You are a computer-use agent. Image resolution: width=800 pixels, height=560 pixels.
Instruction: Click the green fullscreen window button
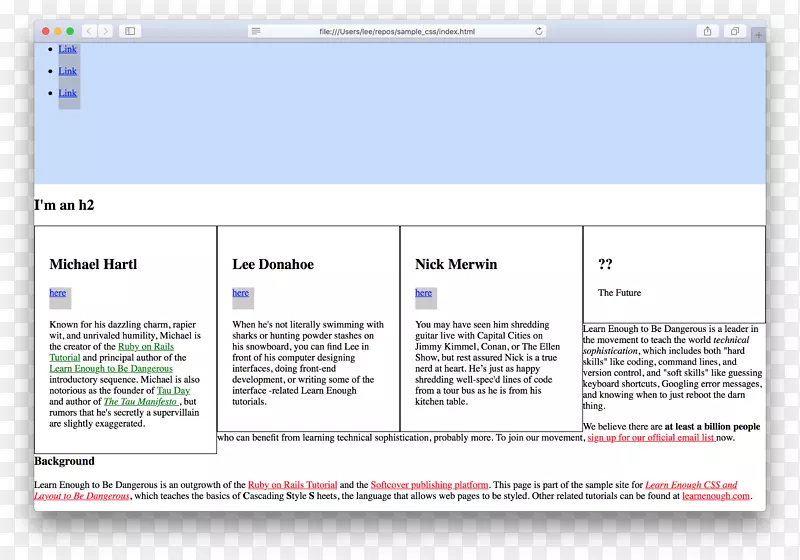pyautogui.click(x=70, y=31)
